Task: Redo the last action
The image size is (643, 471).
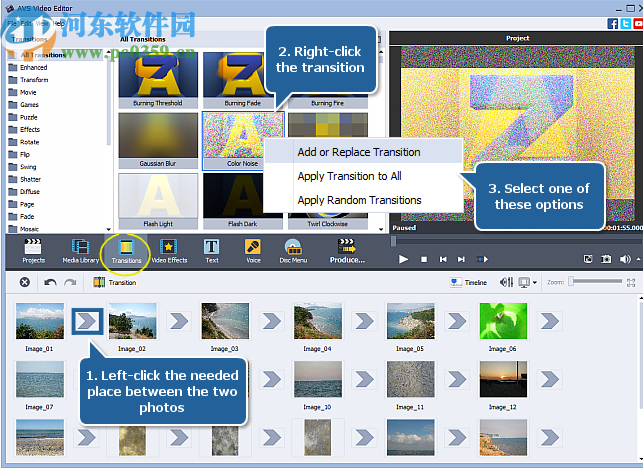Action: [70, 282]
